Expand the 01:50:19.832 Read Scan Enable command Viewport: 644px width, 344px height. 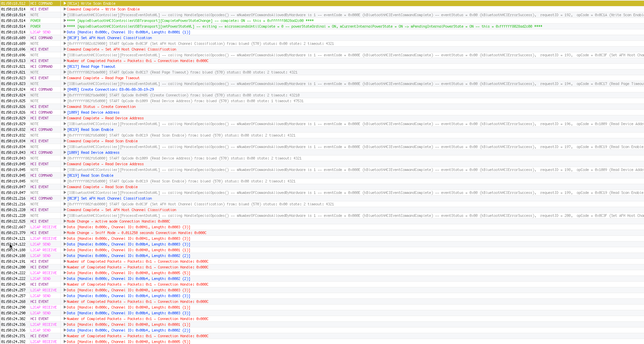pos(65,130)
